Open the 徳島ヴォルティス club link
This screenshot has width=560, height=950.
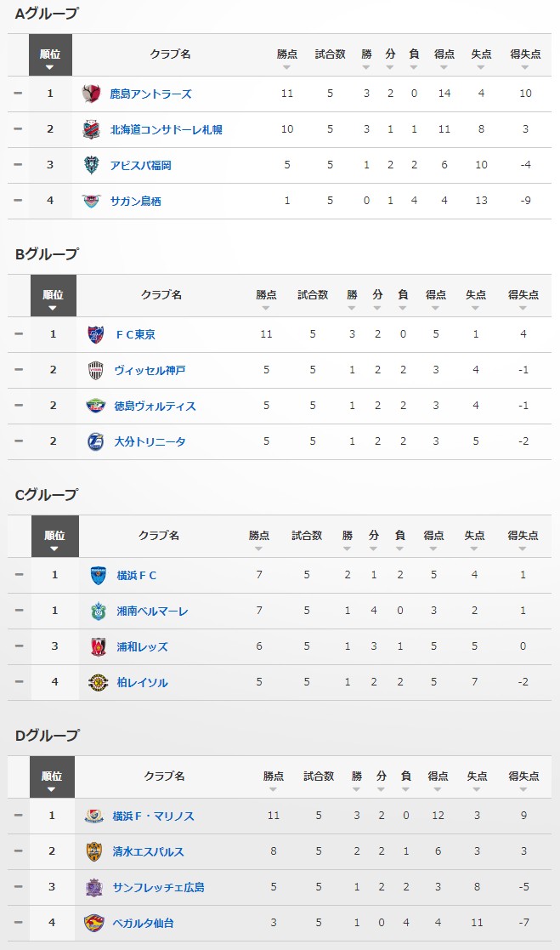[x=155, y=406]
